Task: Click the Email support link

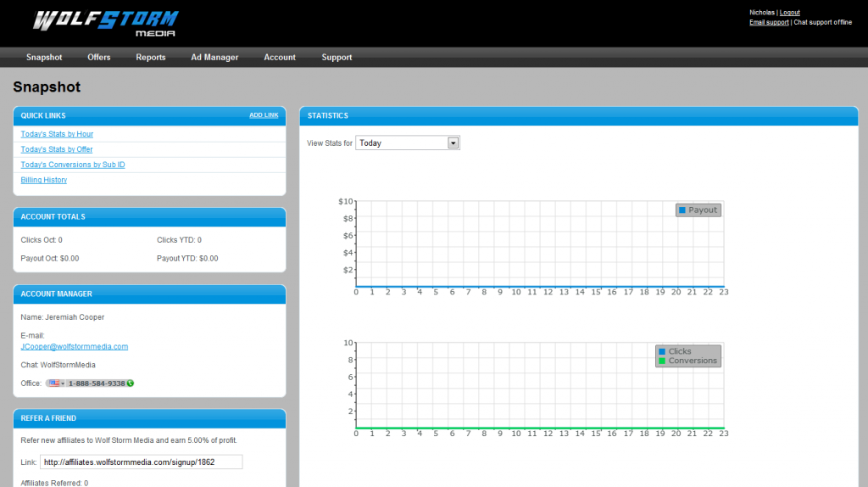Action: pos(769,22)
